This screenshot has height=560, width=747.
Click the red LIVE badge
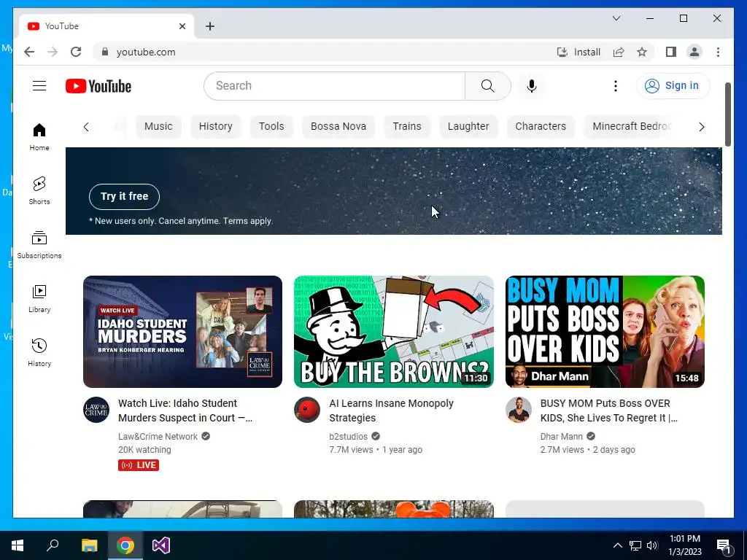tap(139, 464)
